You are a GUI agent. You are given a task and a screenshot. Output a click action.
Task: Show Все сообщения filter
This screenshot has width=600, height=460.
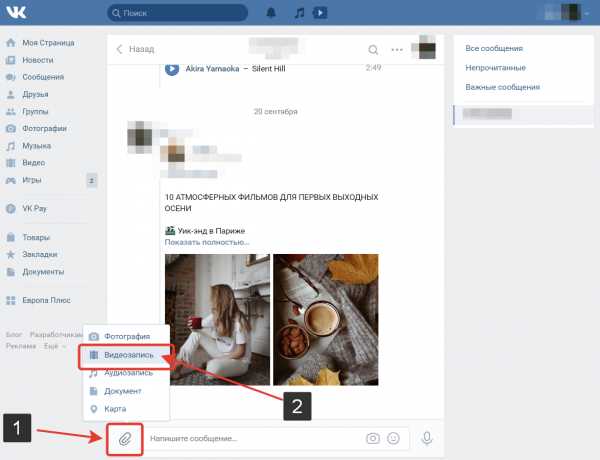click(494, 49)
